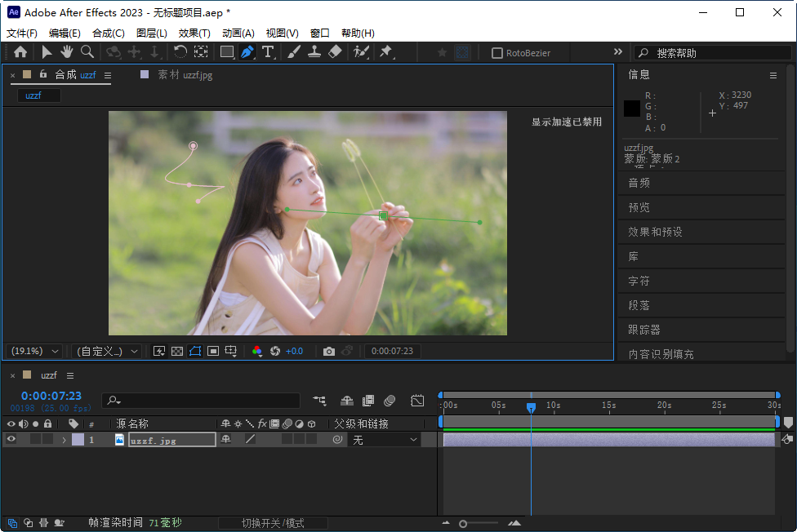
Task: Hide the uzzf.jpg layer with eye icon
Action: click(x=11, y=439)
